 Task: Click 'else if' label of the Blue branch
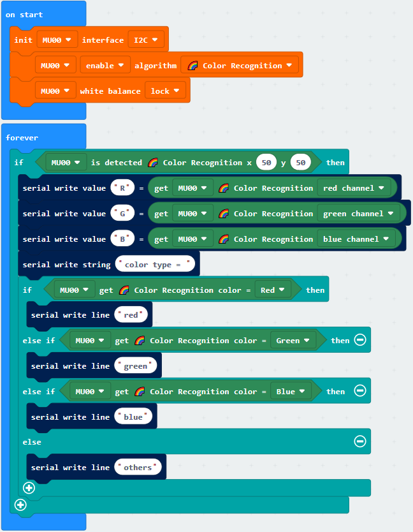[39, 392]
